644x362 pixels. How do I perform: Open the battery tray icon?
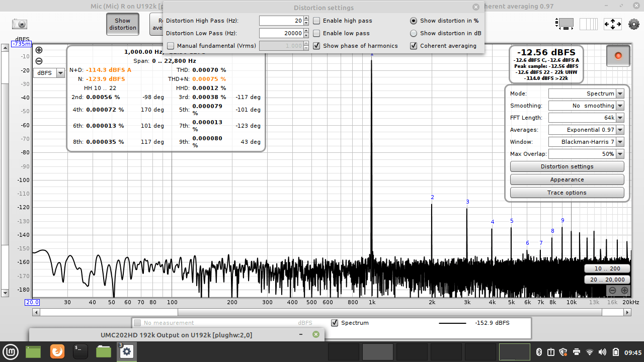point(616,351)
